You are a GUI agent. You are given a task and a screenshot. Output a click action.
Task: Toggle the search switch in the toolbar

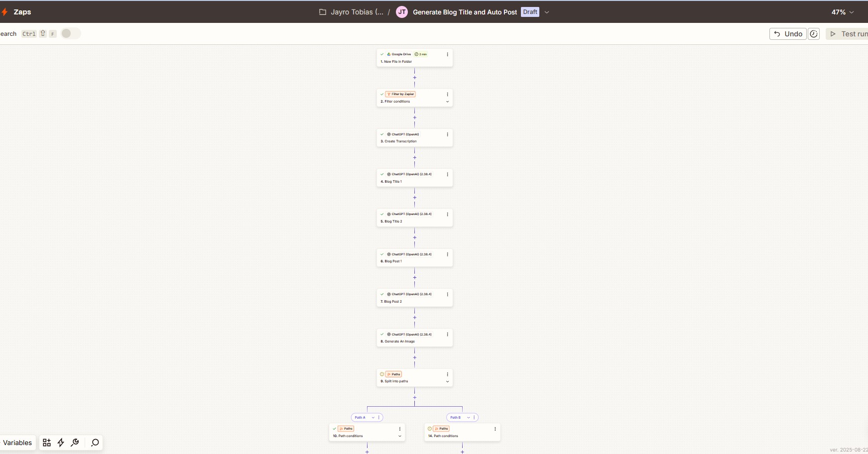coord(70,33)
